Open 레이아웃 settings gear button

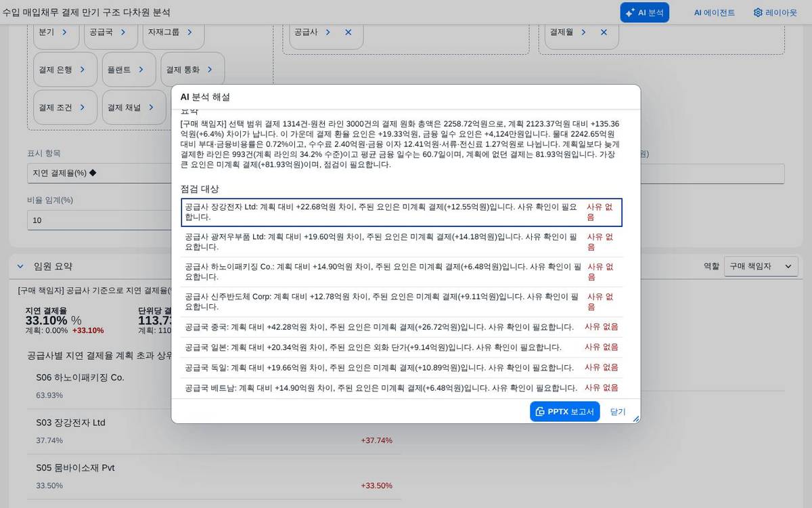pos(775,12)
